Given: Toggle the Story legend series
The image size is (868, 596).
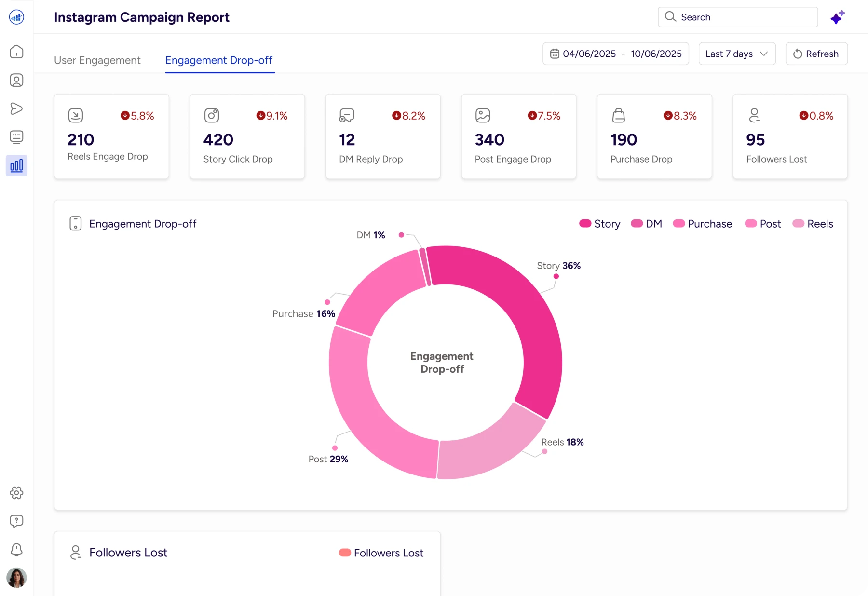Looking at the screenshot, I should click(x=599, y=224).
